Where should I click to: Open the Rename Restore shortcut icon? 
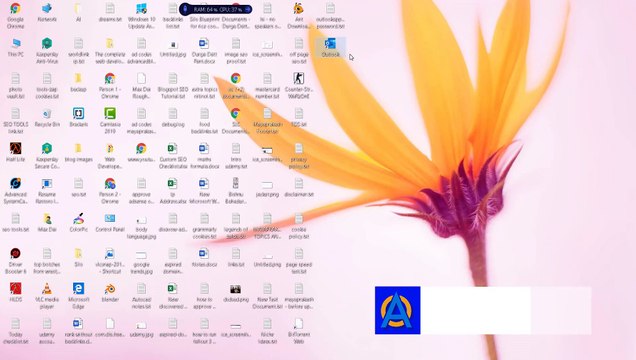(47, 191)
